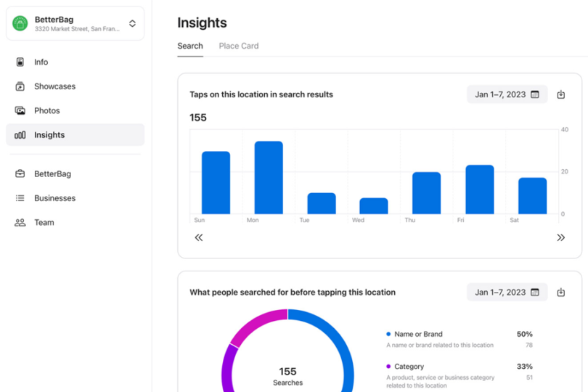588x392 pixels.
Task: Go to Photos in the sidebar
Action: (46, 111)
